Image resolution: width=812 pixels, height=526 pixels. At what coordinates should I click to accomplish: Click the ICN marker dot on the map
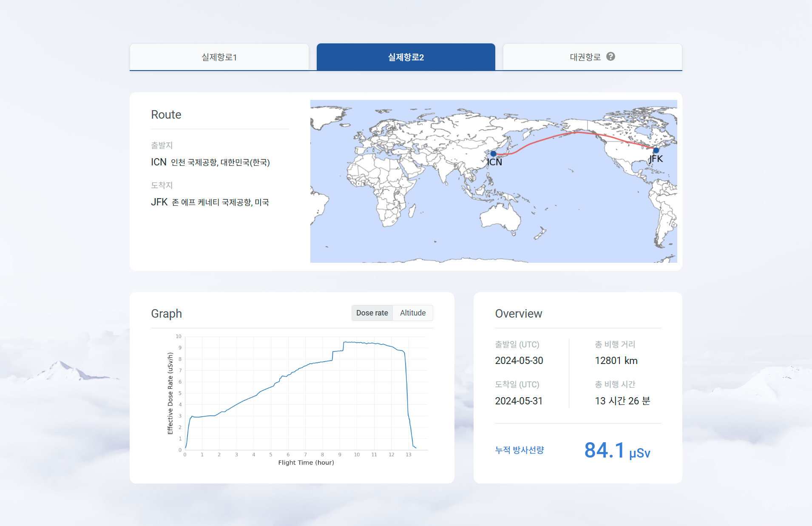[493, 154]
